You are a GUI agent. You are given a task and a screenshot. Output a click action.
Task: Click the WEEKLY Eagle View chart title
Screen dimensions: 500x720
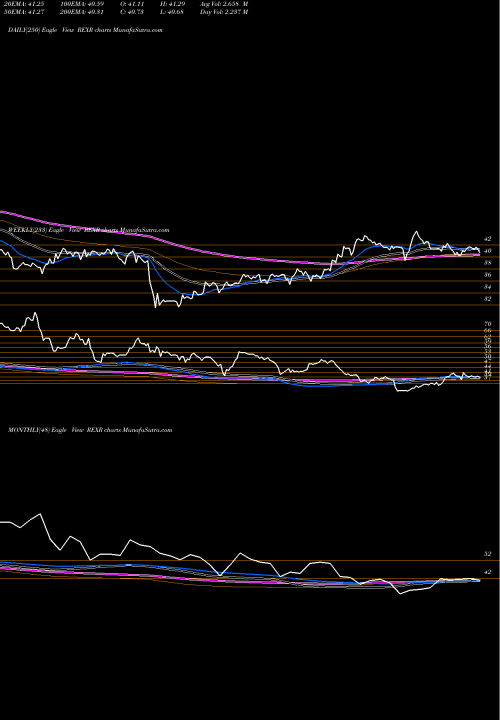[89, 230]
